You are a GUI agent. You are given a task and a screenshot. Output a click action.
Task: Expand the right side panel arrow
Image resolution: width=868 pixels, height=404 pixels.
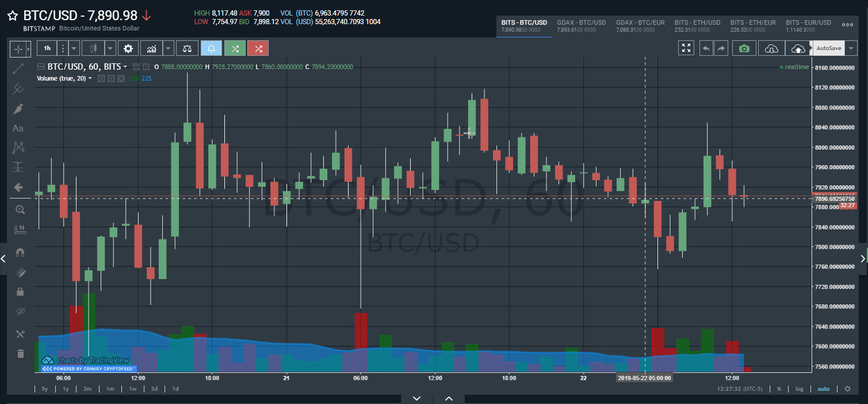point(862,259)
